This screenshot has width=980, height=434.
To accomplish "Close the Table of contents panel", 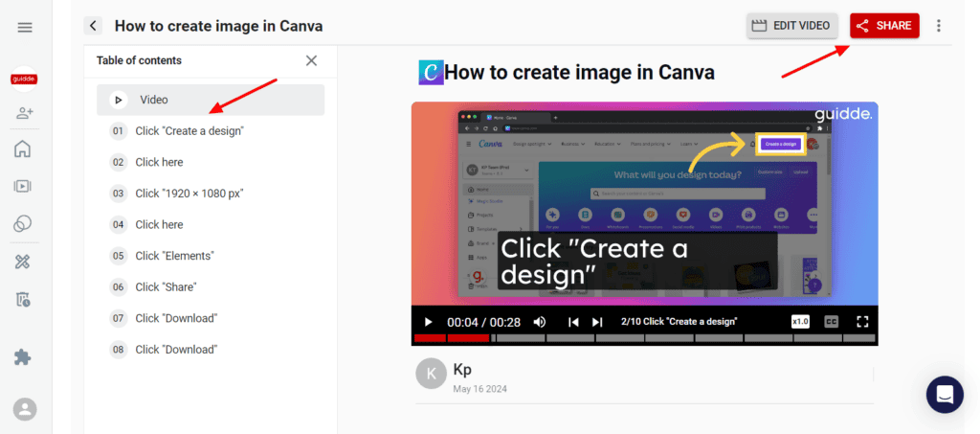I will click(311, 60).
